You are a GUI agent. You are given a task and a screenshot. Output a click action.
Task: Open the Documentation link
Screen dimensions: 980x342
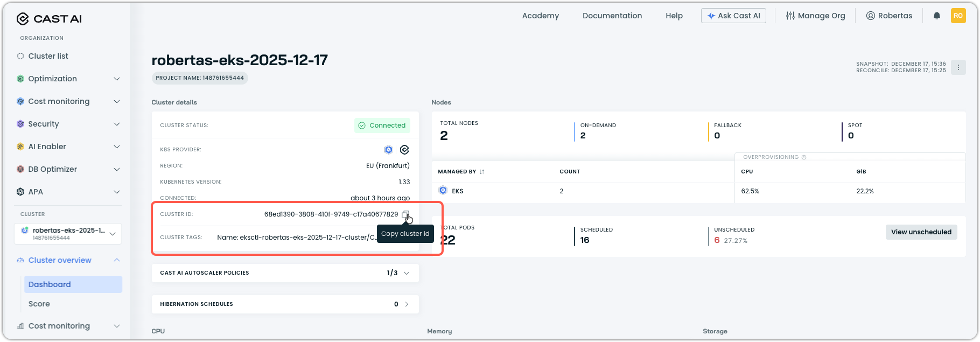612,16
